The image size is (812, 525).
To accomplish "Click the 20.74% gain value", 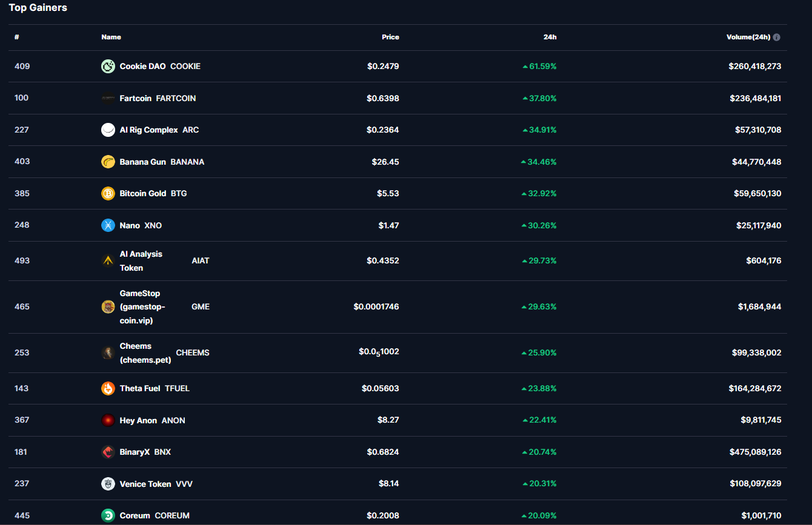I will (x=539, y=452).
